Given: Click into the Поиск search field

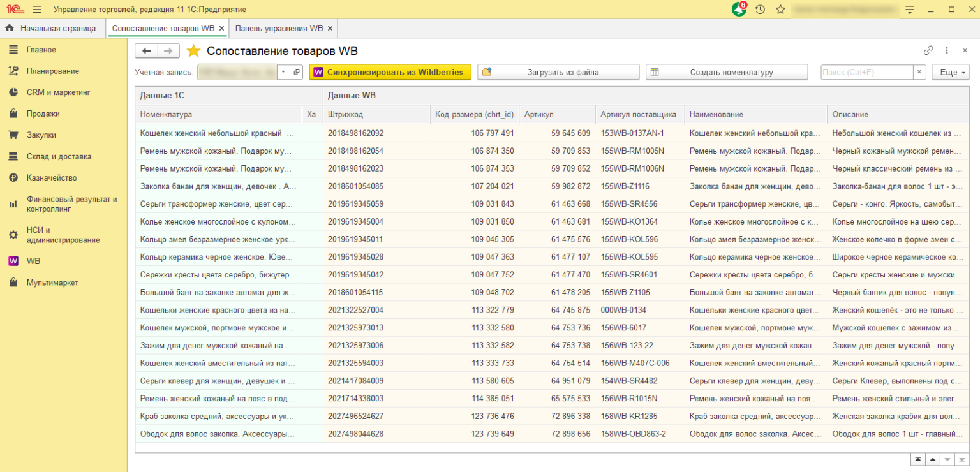Looking at the screenshot, I should pyautogui.click(x=866, y=72).
